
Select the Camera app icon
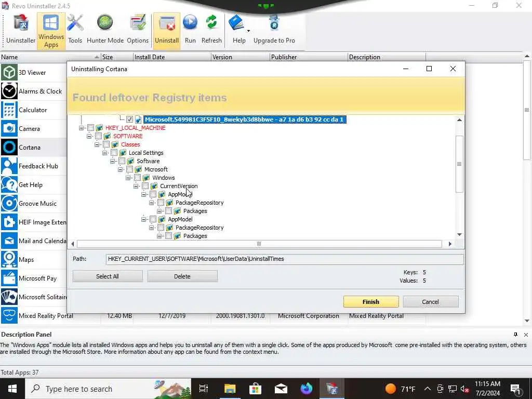9,129
